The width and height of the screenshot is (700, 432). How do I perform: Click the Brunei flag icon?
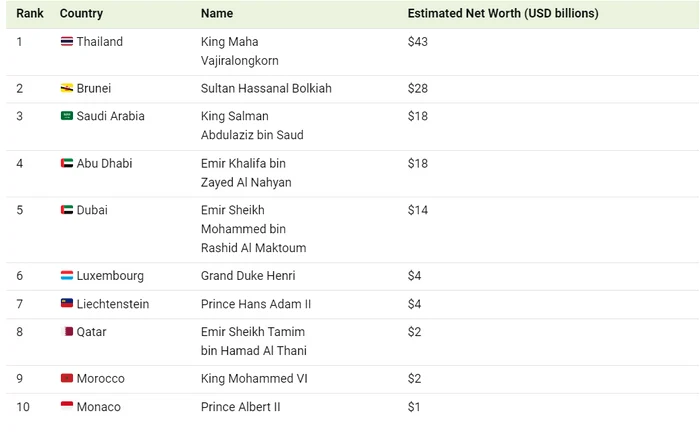pyautogui.click(x=67, y=88)
